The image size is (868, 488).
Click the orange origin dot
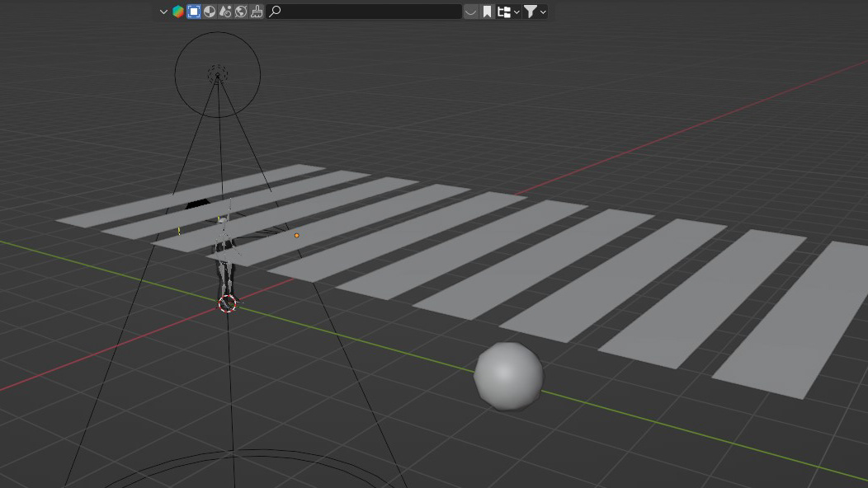(x=297, y=236)
